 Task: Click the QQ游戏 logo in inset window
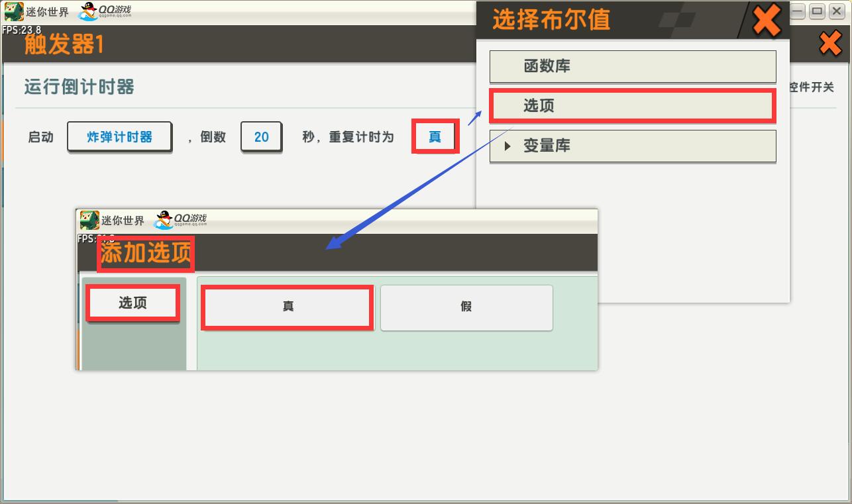click(x=180, y=220)
